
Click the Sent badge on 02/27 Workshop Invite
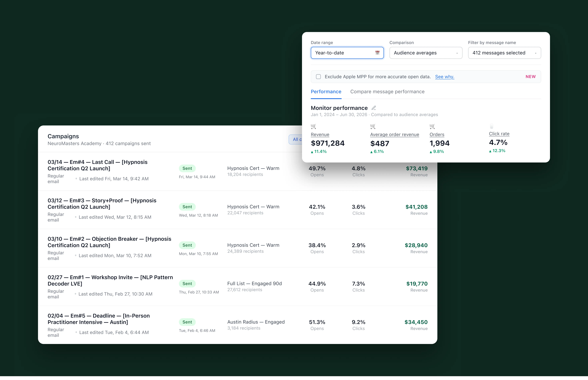coord(187,284)
